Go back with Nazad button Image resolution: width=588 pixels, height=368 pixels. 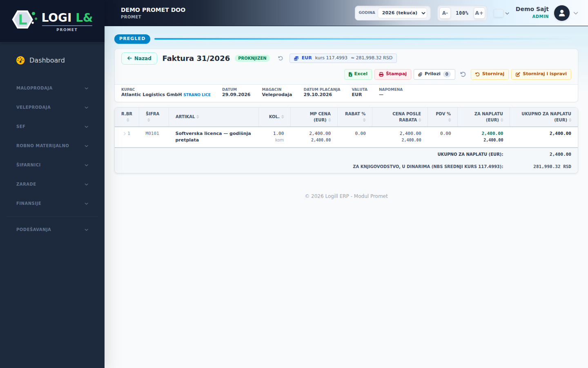(x=139, y=58)
